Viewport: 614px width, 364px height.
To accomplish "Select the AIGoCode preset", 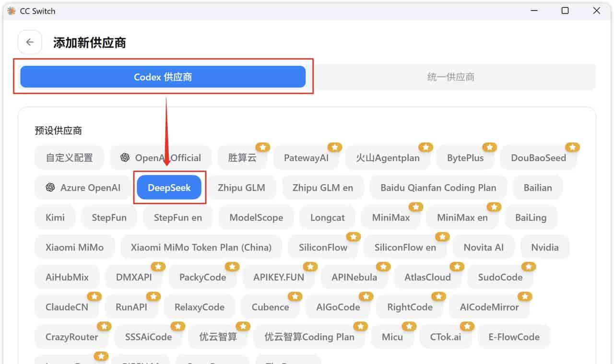I will 338,307.
